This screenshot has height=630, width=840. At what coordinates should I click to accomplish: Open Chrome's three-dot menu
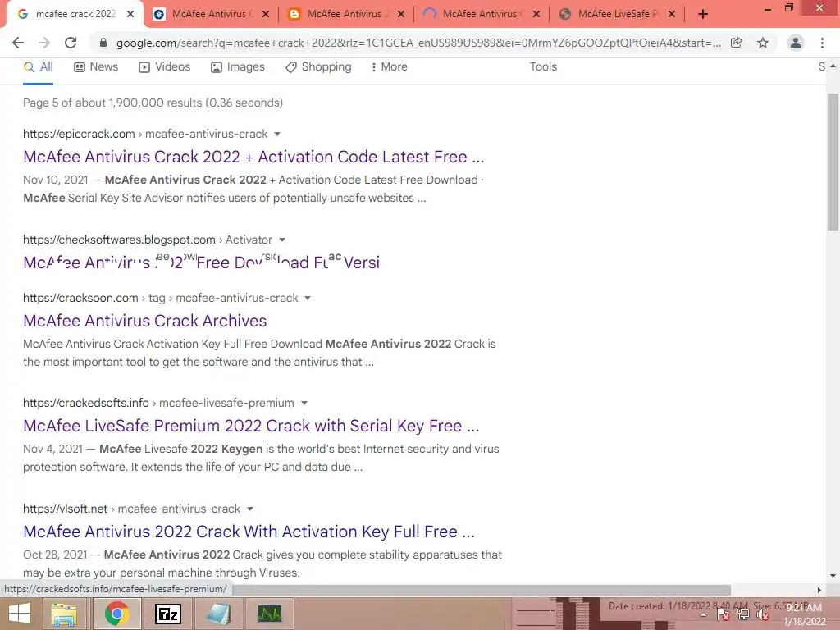point(822,43)
